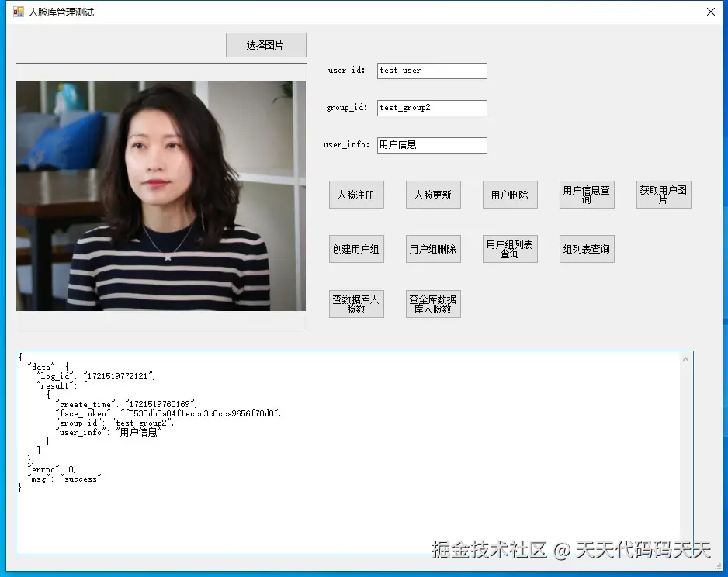Viewport: 728px width, 577px height.
Task: Click the 用户删除 button
Action: pos(509,194)
